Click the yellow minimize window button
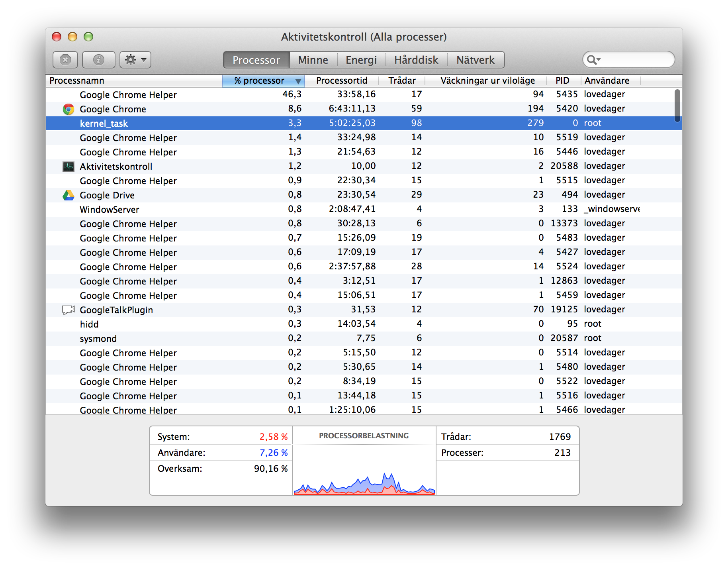 point(72,37)
